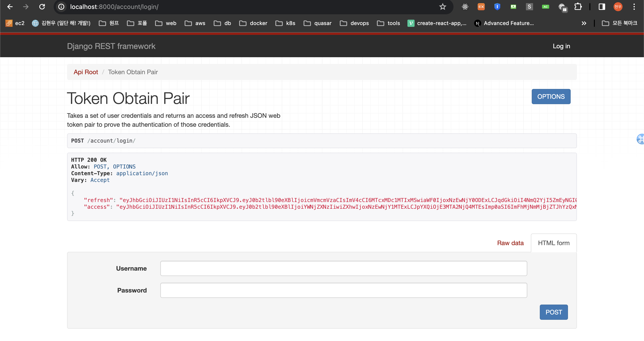The width and height of the screenshot is (644, 341).
Task: Toggle the browser side panel icon
Action: (602, 7)
